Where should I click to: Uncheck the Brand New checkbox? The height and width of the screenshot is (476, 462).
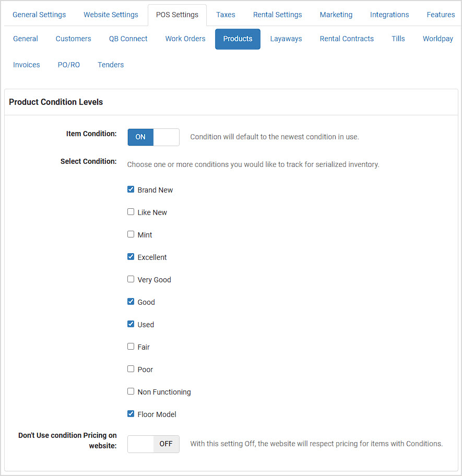[131, 189]
